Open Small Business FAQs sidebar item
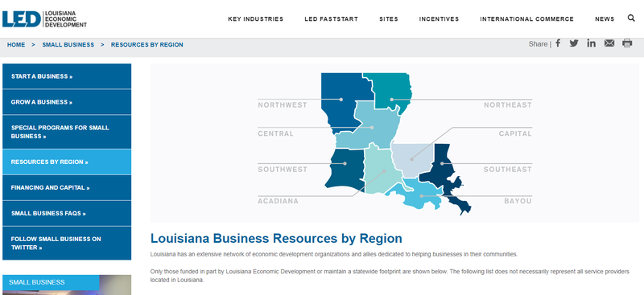The width and height of the screenshot is (644, 295). 67,213
